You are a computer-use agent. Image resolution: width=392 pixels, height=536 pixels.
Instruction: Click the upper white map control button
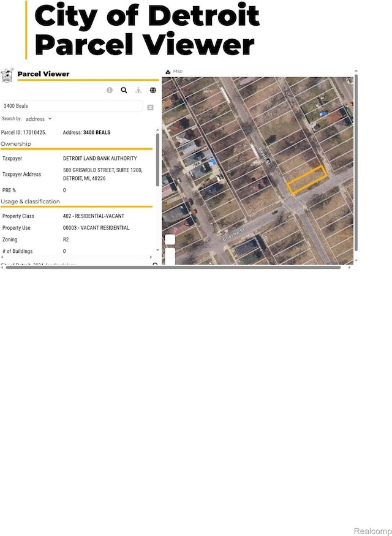coord(170,240)
